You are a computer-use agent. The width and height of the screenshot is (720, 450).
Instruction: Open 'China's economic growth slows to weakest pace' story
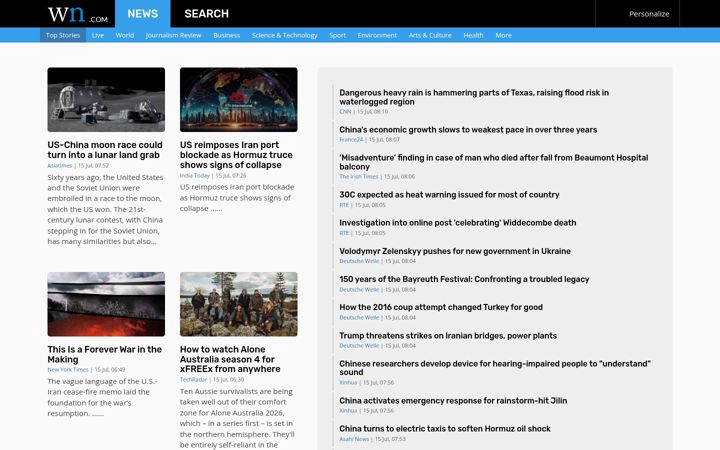468,130
